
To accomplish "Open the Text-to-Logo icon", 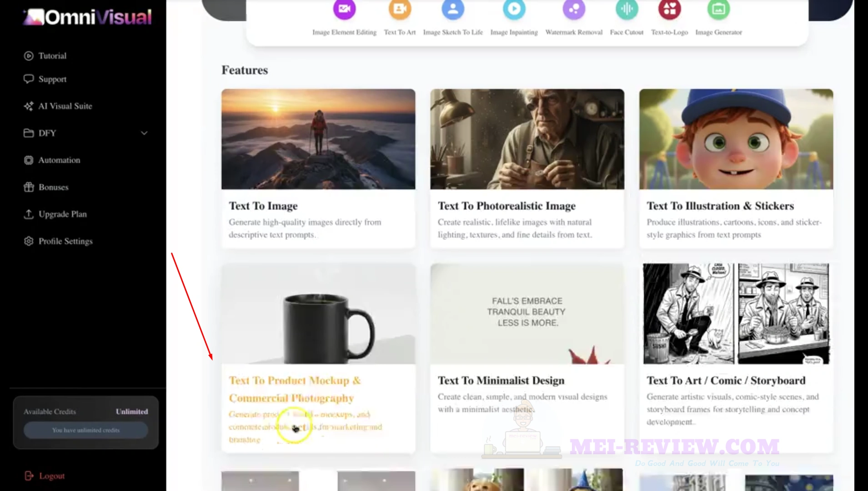I will [669, 9].
